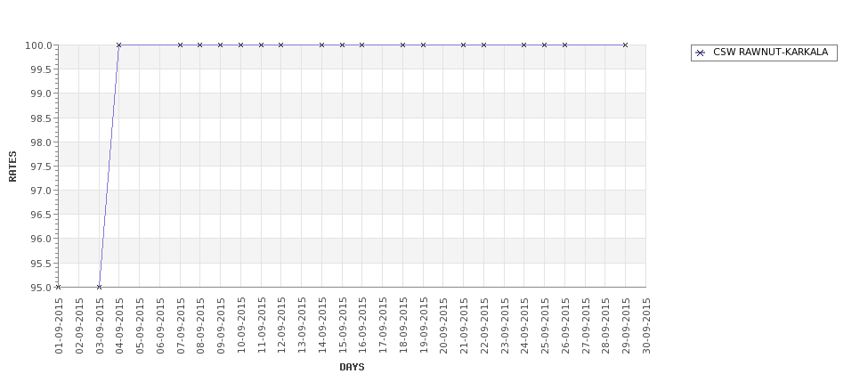Click the 06-09-2015 x-axis date label
The image size is (868, 382).
[160, 326]
